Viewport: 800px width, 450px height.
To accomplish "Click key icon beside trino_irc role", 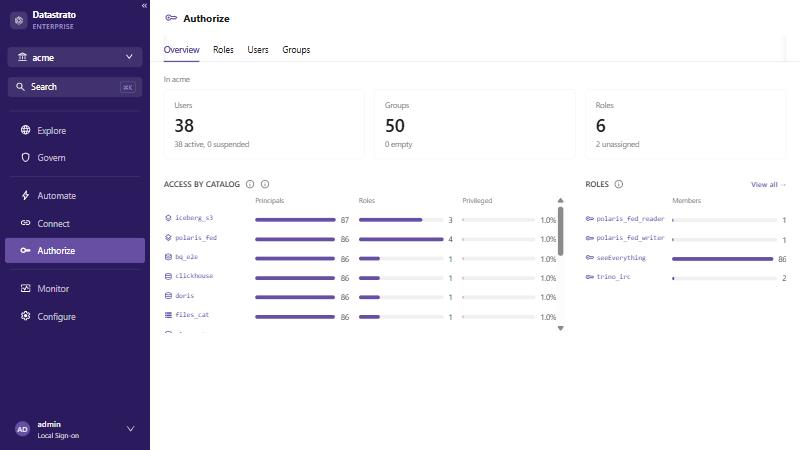I will (590, 277).
